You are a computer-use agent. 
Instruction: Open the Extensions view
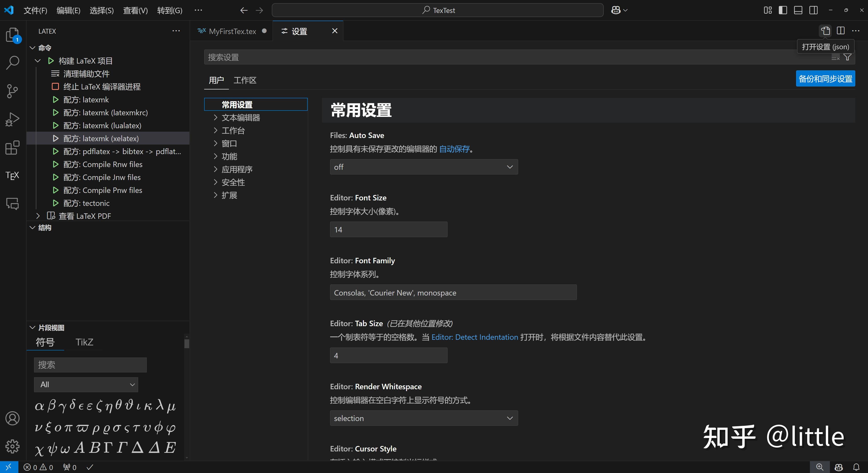tap(12, 148)
